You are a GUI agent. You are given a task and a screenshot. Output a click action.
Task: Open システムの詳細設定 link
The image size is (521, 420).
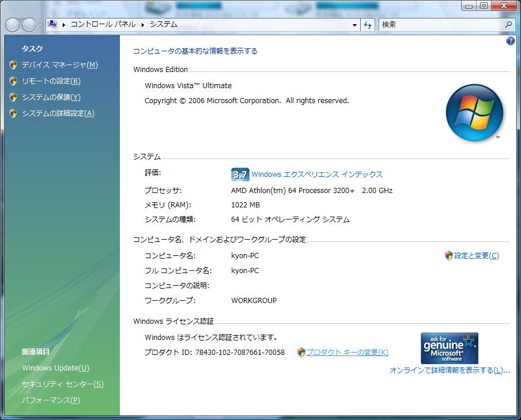coord(58,113)
